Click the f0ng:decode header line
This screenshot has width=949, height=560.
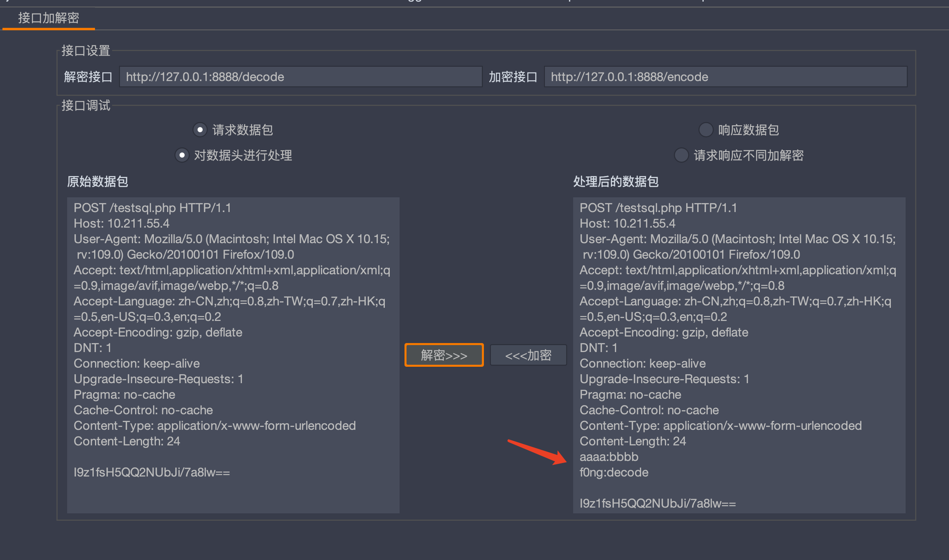(614, 472)
